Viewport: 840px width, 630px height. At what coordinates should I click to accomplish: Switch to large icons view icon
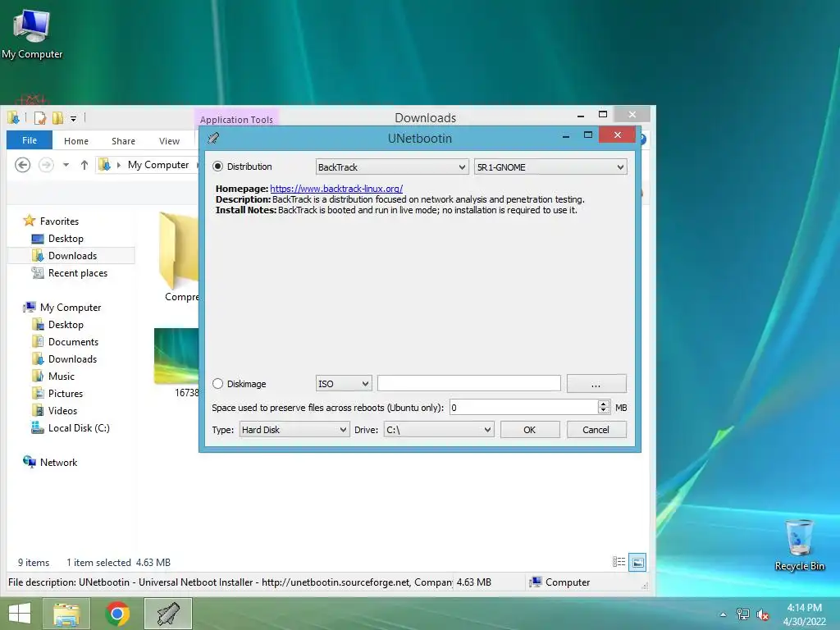click(637, 562)
